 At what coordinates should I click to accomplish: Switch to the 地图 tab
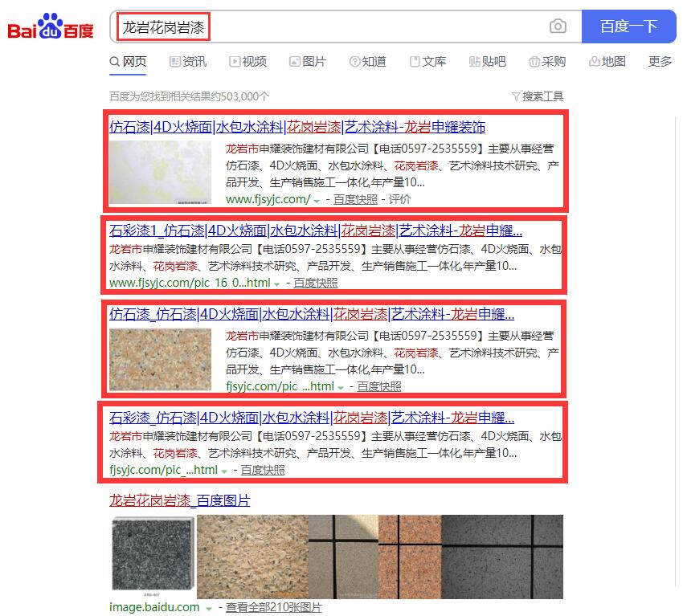coord(607,61)
